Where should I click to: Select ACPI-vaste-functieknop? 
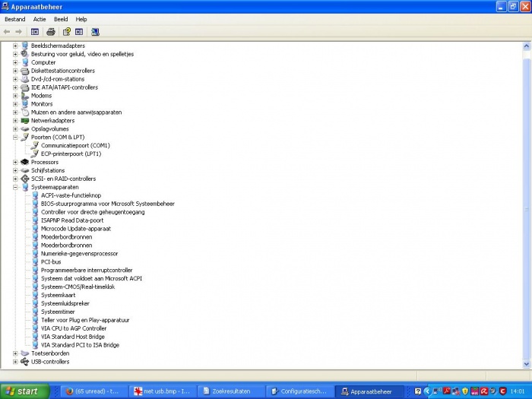71,195
